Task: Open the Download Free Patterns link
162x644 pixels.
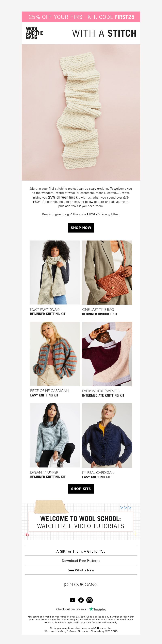Action: 81,561
